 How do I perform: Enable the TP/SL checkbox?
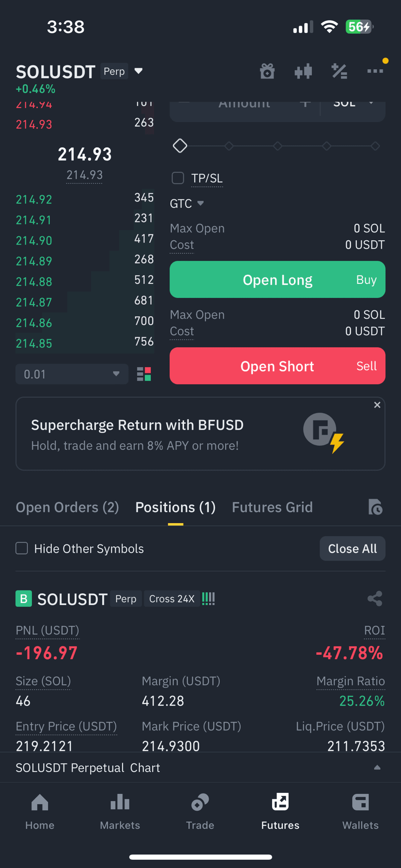[x=178, y=178]
